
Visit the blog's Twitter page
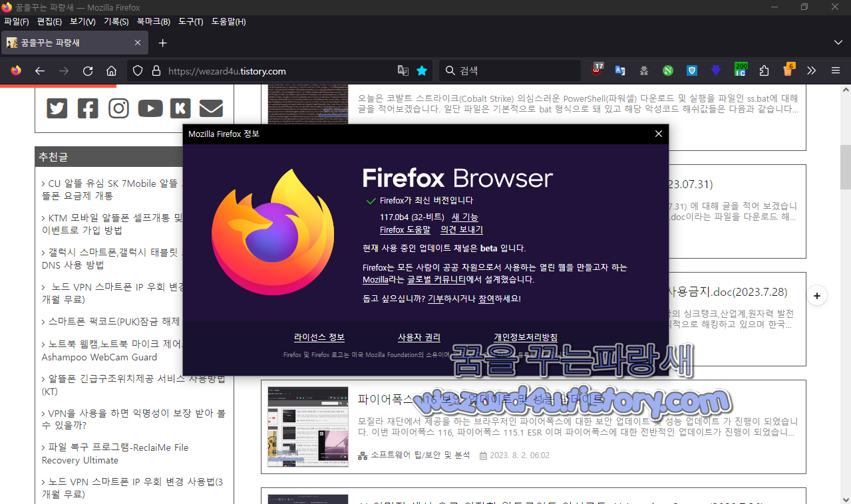tap(57, 108)
